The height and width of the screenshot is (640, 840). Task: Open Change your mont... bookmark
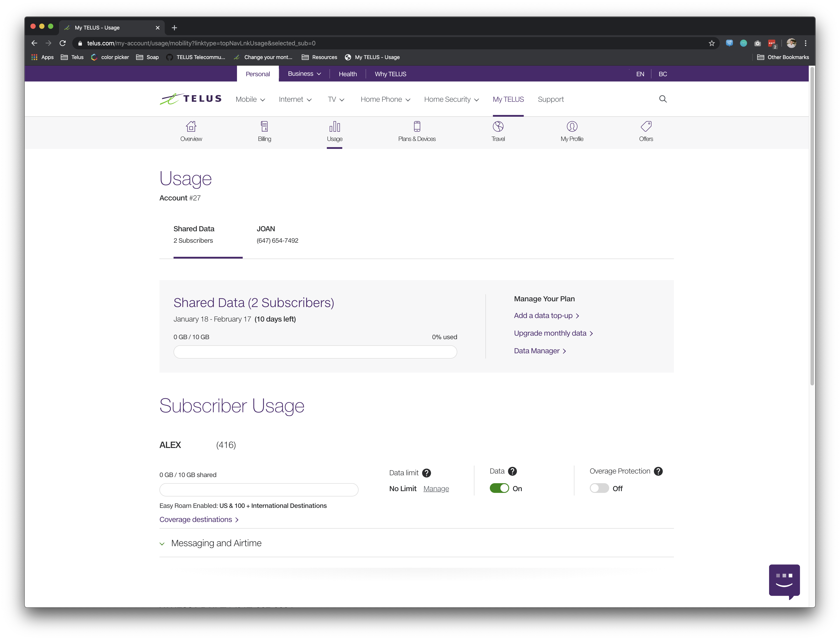tap(263, 57)
